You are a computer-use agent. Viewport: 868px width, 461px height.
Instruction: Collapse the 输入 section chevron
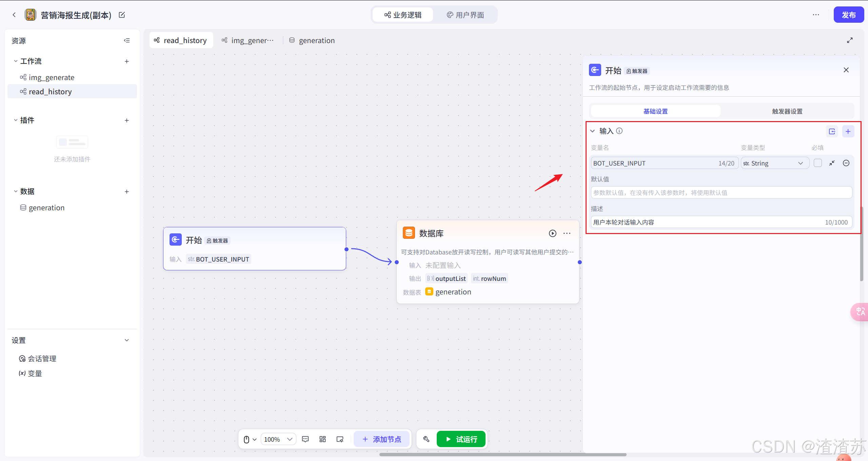592,131
